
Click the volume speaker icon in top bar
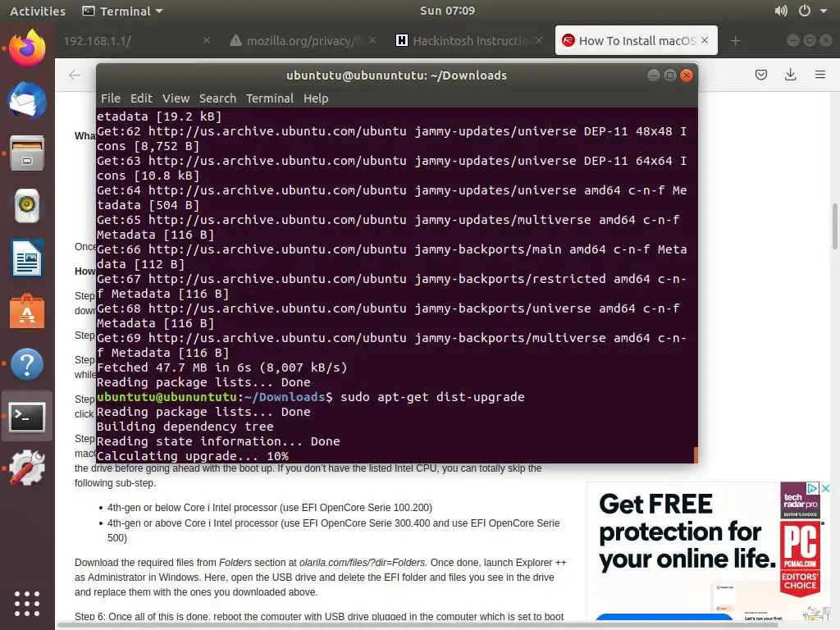pyautogui.click(x=781, y=11)
